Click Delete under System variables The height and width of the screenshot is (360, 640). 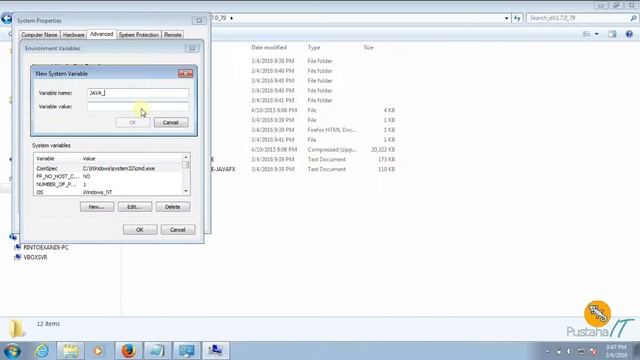(x=173, y=207)
